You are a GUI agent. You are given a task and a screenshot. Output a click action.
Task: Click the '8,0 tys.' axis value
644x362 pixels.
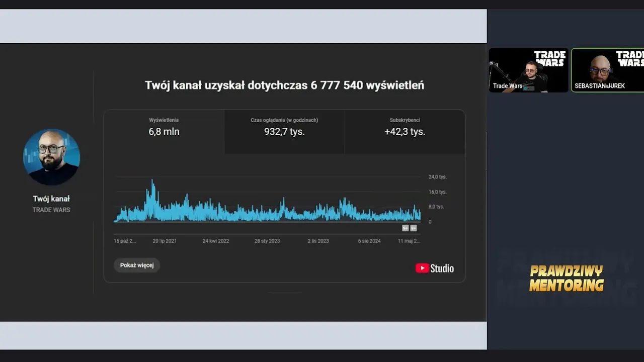[437, 207]
